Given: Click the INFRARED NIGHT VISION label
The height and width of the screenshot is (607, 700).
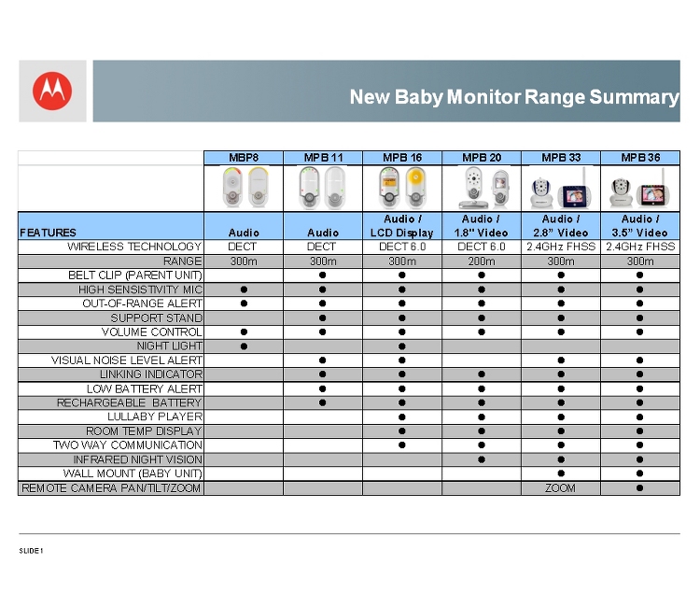Looking at the screenshot, I should click(137, 459).
